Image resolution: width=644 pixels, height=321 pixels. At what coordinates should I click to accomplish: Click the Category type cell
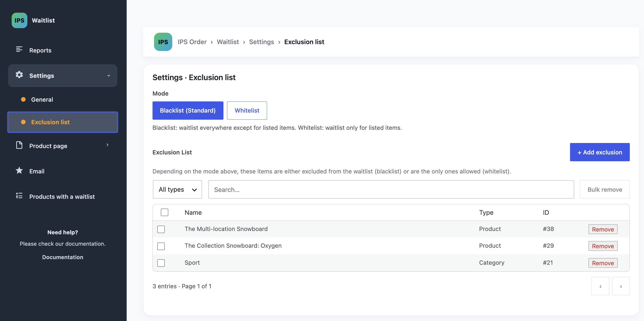pos(491,263)
